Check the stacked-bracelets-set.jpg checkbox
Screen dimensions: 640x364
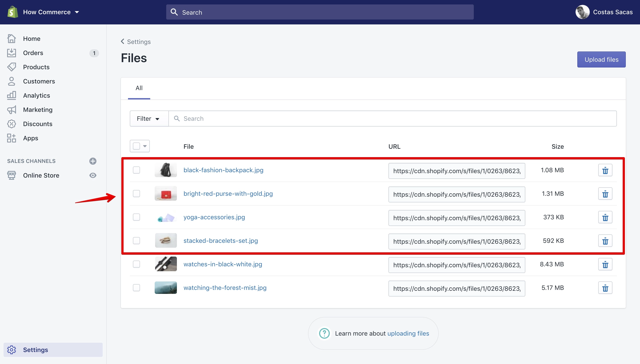coord(136,241)
